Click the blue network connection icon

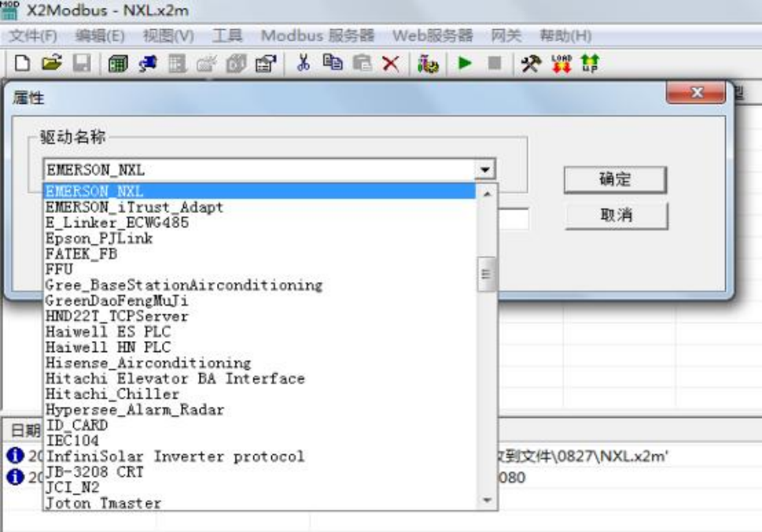tap(148, 64)
